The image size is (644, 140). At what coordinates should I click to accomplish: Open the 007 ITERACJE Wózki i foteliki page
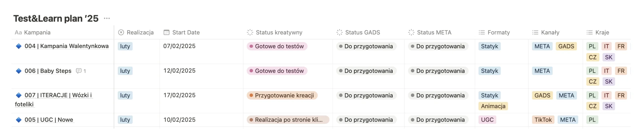[54, 100]
